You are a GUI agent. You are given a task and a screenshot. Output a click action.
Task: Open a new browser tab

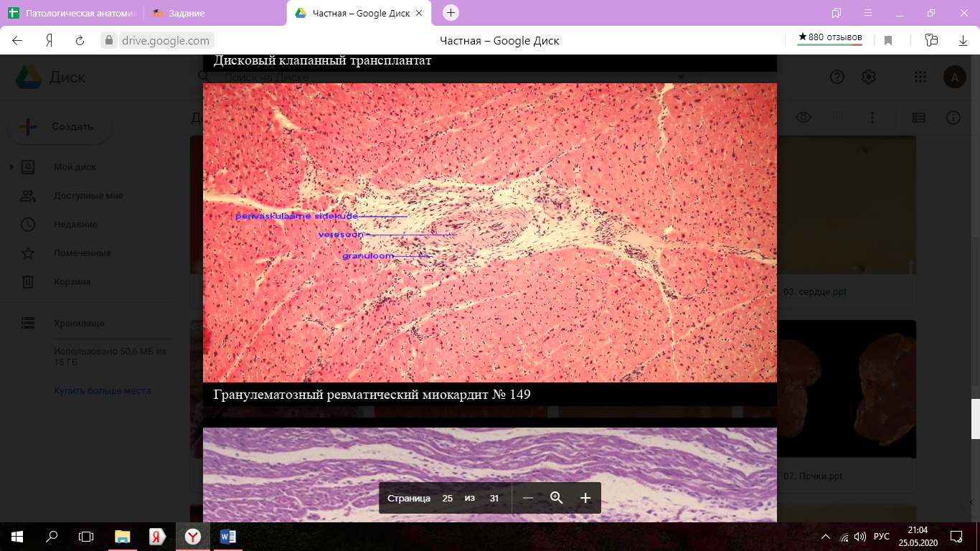coord(451,12)
